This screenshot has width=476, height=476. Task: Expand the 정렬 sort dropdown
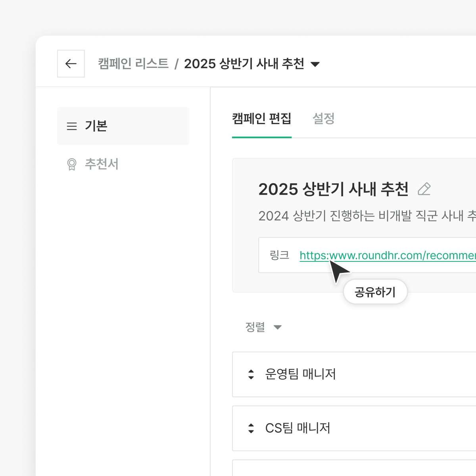pos(277,327)
